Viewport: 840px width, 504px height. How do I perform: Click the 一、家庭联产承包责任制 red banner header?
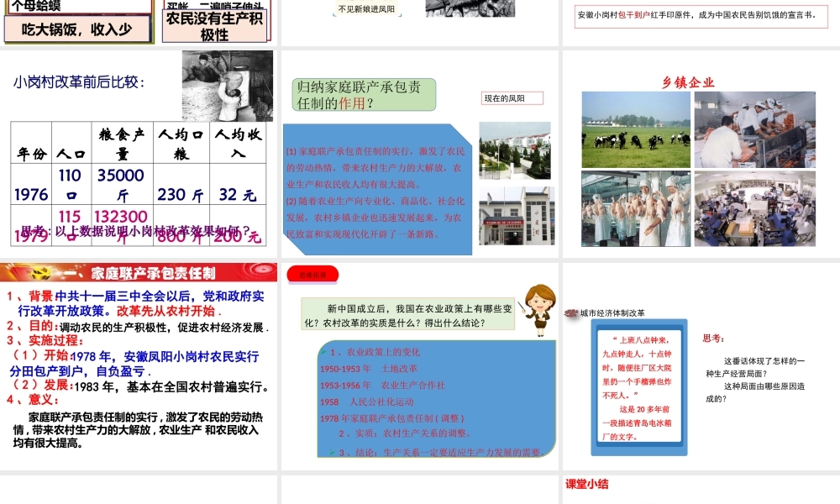[x=139, y=273]
